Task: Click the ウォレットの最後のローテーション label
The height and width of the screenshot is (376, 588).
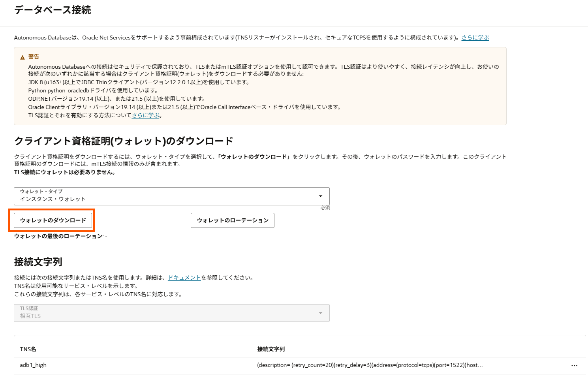Action: pos(59,236)
